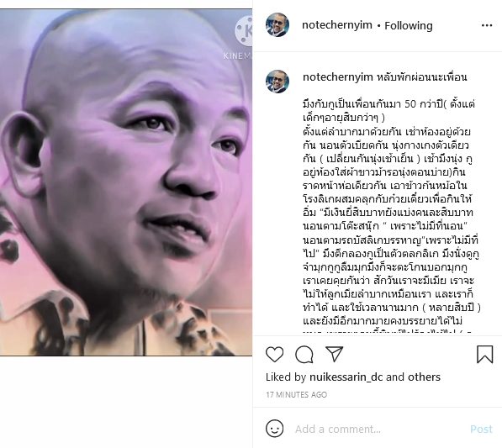Click the Post comment button
Image resolution: width=502 pixels, height=448 pixels.
pos(481,429)
